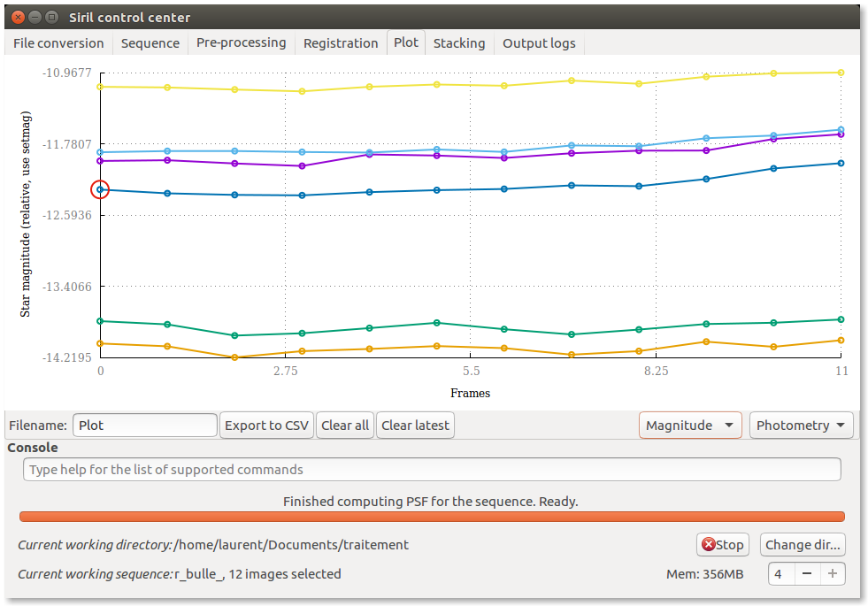Stop the current process with Stop button
868x606 pixels.
tap(723, 545)
